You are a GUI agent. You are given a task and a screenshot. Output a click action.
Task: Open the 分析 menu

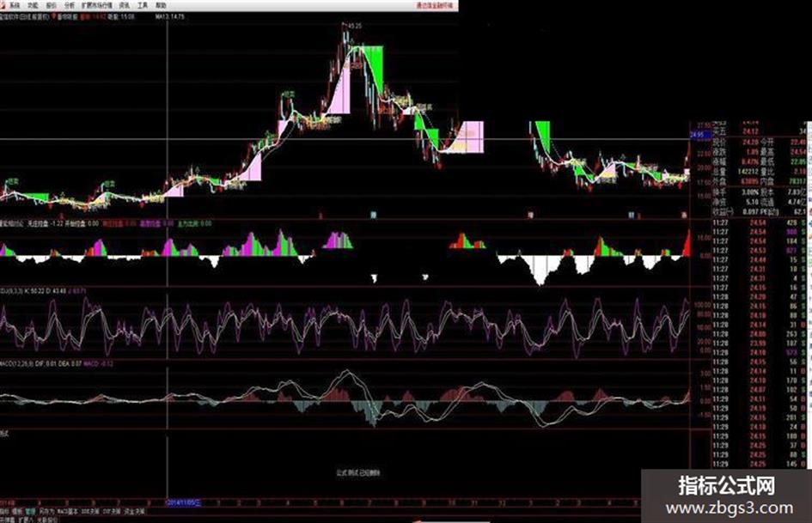tap(70, 5)
